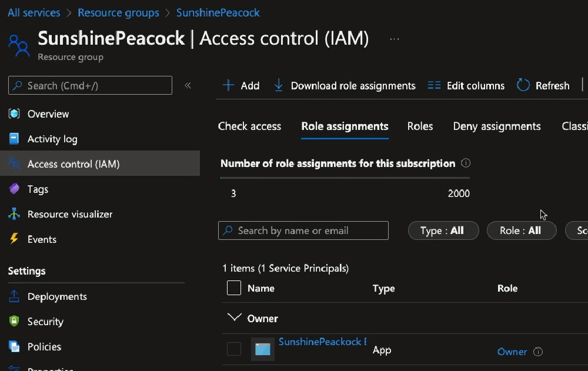The width and height of the screenshot is (588, 371).
Task: Open the ellipsis more options menu
Action: (x=395, y=39)
